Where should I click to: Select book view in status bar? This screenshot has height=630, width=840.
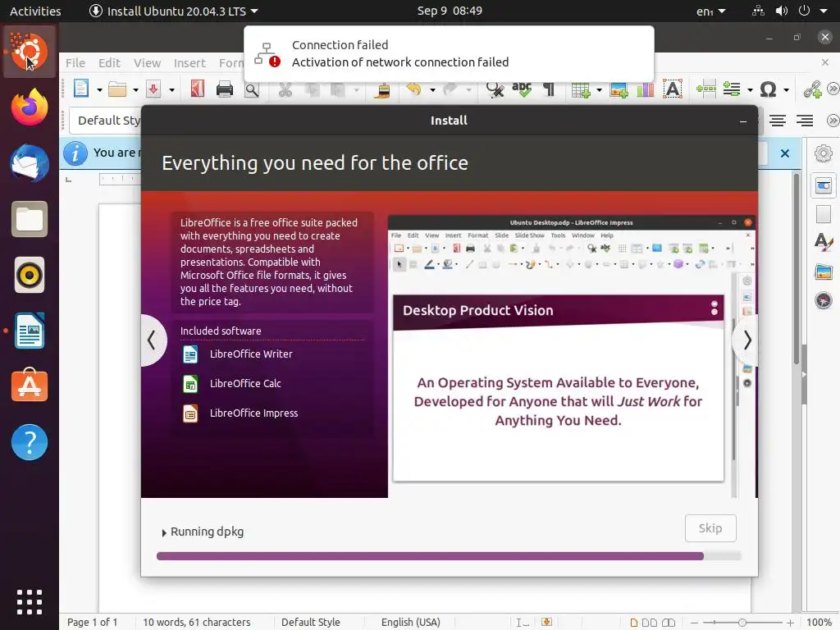click(668, 622)
